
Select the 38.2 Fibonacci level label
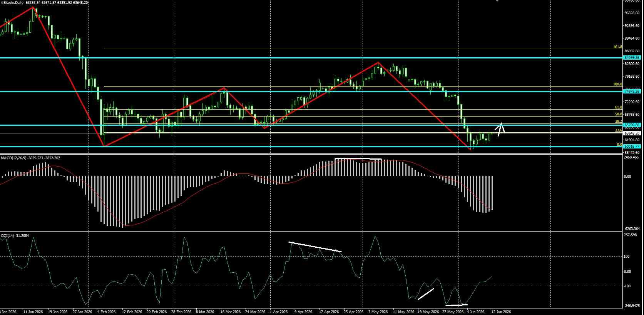coord(619,122)
